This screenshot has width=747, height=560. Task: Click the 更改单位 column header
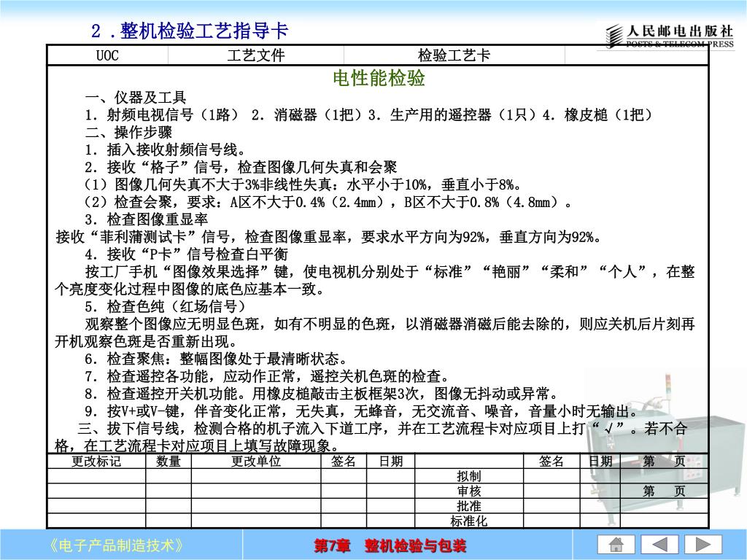coord(256,462)
